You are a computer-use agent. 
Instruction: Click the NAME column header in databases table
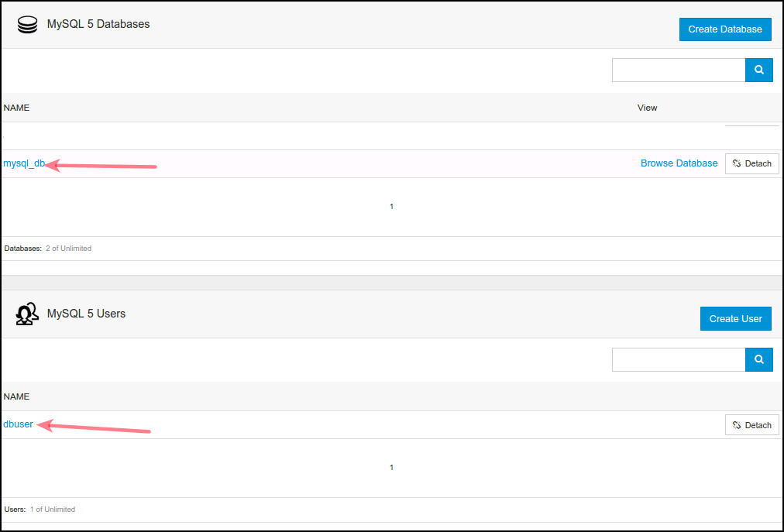click(x=16, y=108)
